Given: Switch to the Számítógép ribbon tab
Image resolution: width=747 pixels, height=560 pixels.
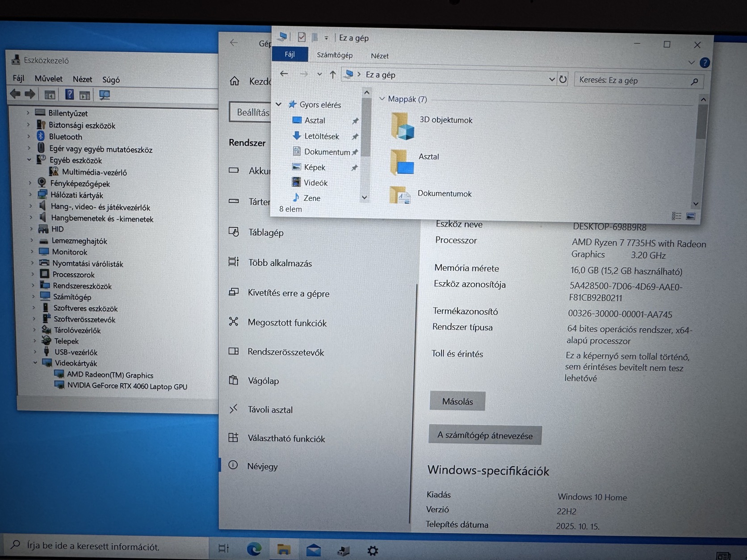Looking at the screenshot, I should pyautogui.click(x=335, y=55).
